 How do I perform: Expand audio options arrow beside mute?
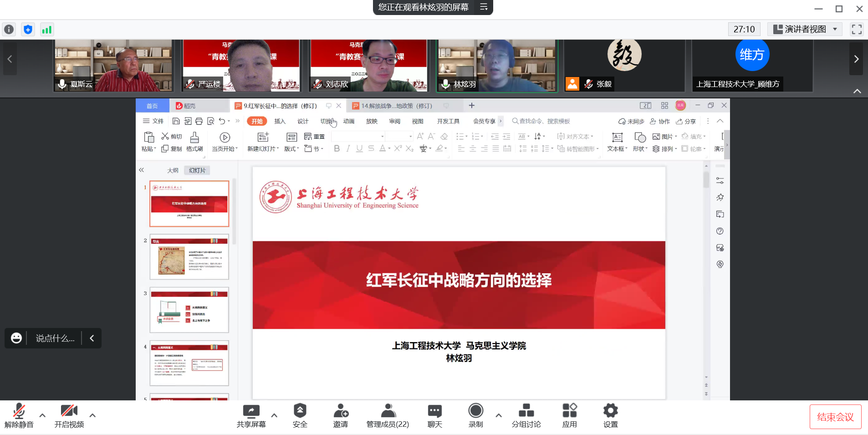[42, 415]
